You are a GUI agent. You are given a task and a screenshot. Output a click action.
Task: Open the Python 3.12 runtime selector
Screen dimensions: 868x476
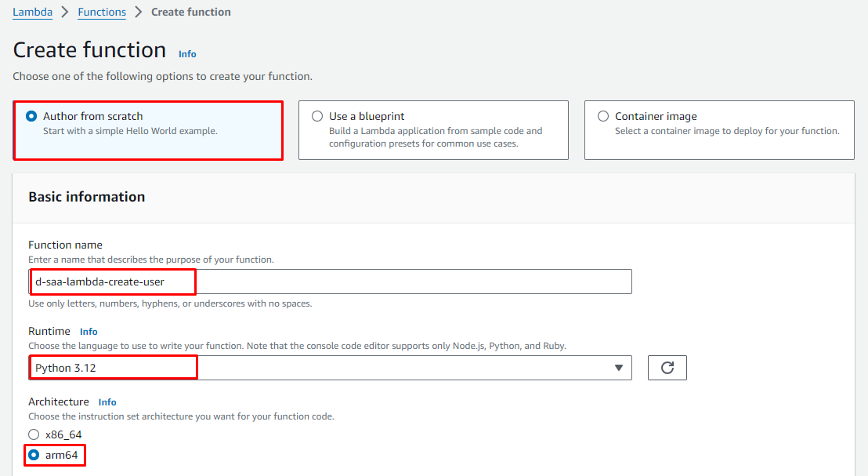[x=329, y=368]
